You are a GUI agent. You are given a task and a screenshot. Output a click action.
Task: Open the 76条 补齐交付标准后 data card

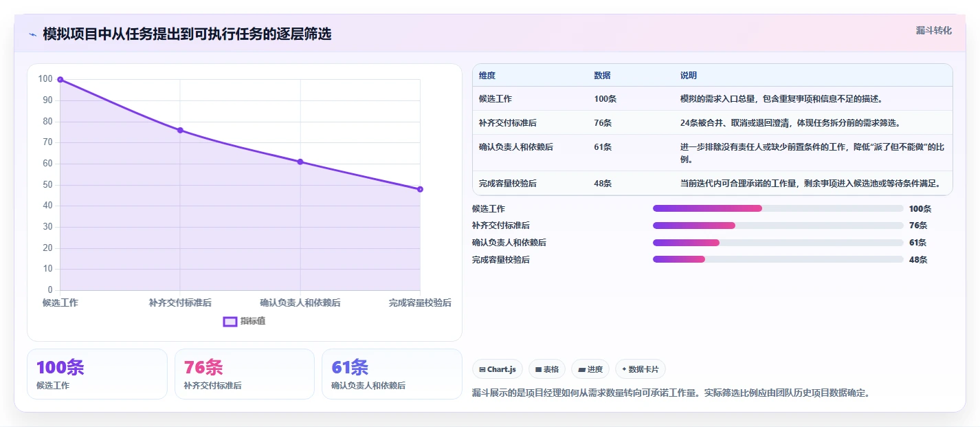pyautogui.click(x=245, y=374)
